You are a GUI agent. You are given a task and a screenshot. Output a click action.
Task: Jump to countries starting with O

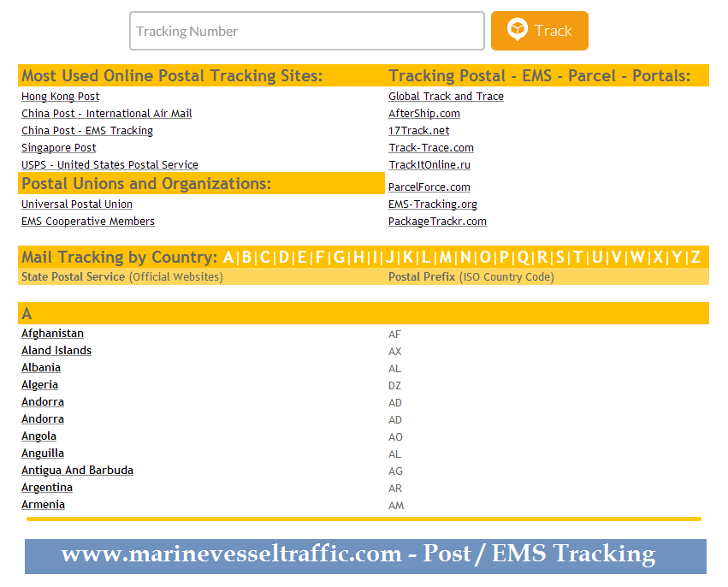[x=485, y=258]
